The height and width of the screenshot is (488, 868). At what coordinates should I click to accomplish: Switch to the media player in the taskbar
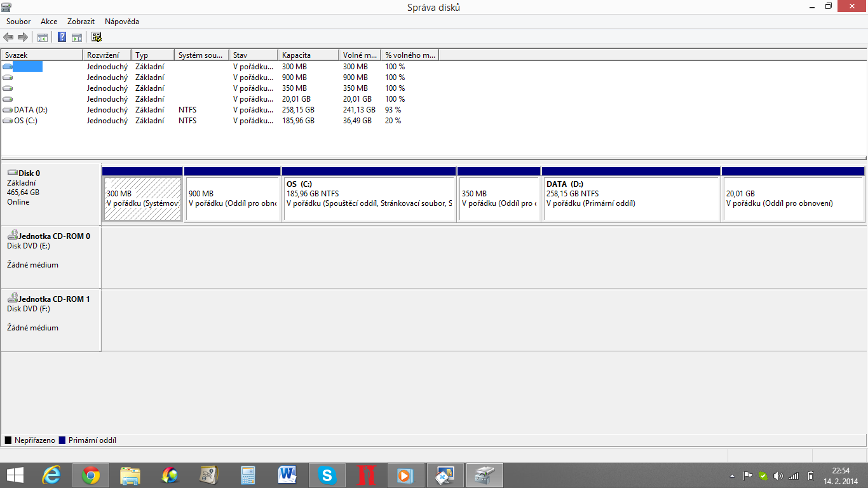point(405,475)
